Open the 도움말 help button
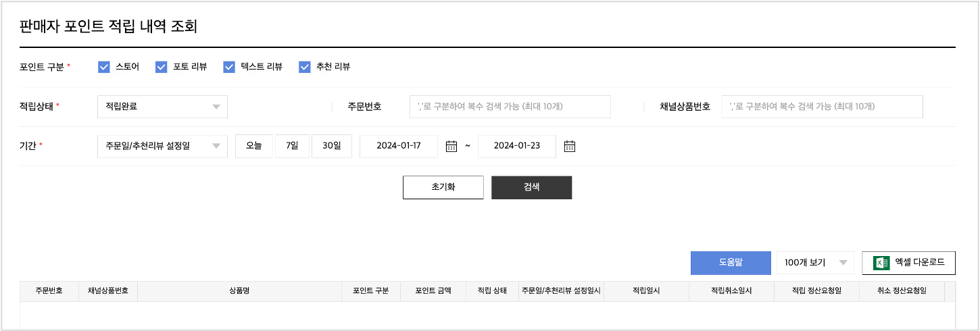The height and width of the screenshot is (331, 980). pyautogui.click(x=730, y=263)
